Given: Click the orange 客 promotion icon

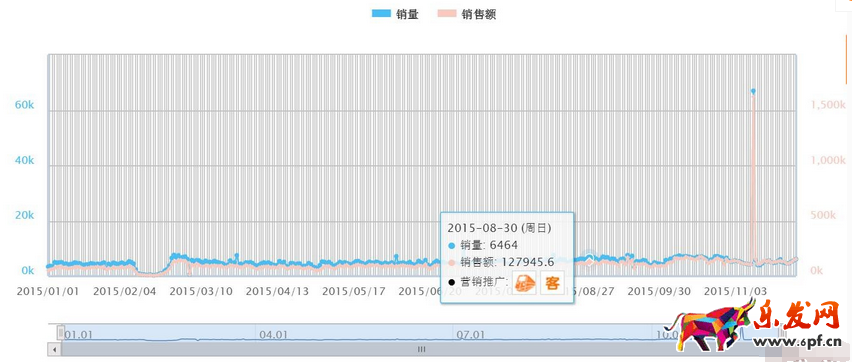Looking at the screenshot, I should point(552,283).
